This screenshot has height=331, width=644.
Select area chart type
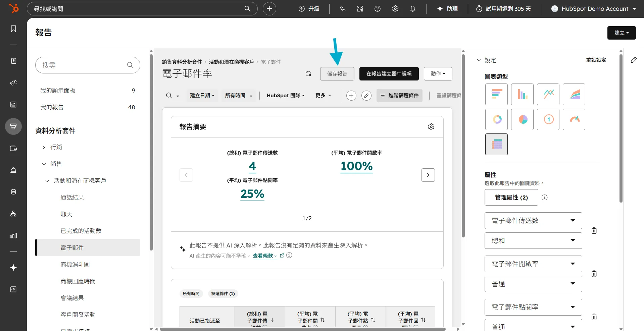pyautogui.click(x=574, y=95)
